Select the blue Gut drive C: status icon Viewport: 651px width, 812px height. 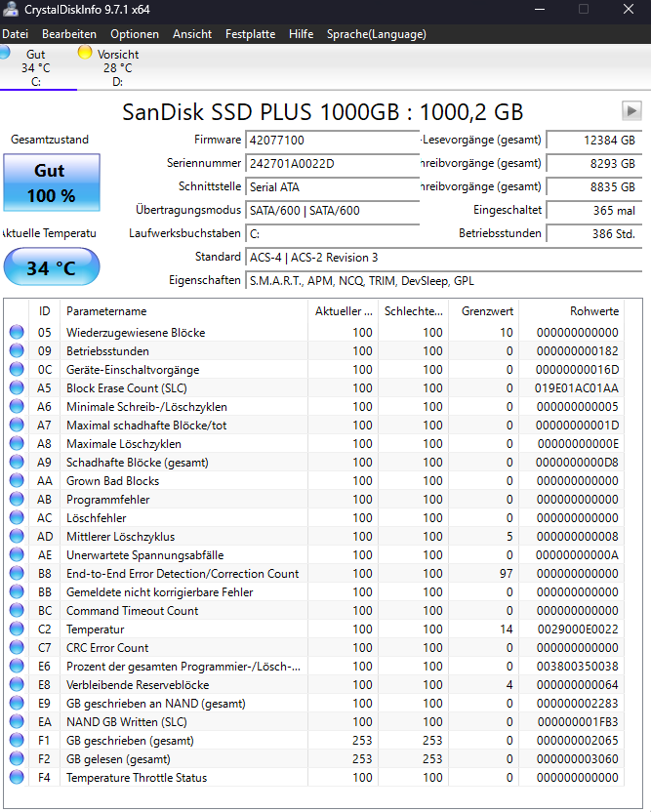(x=4, y=53)
